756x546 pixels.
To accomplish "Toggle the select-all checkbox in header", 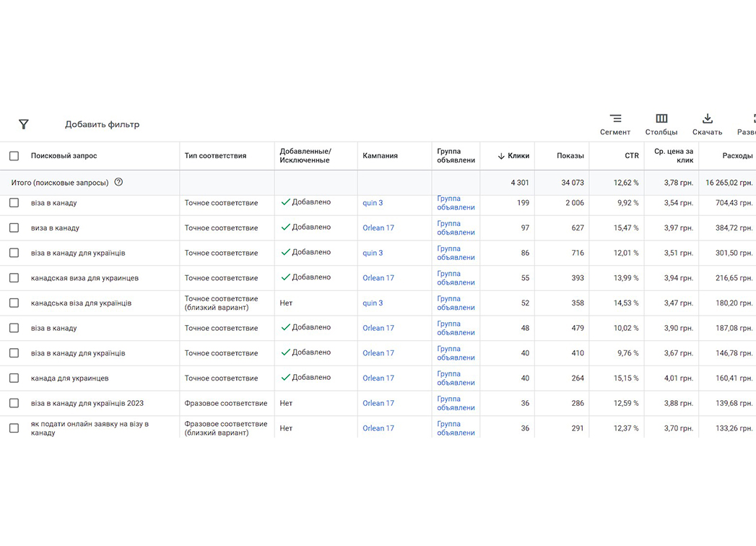I will [14, 156].
